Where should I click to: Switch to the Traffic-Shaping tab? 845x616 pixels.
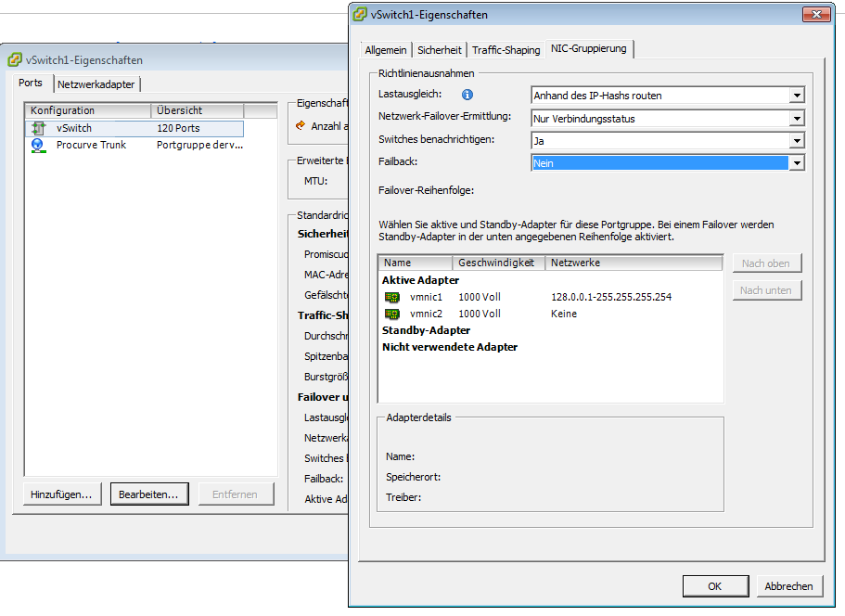click(x=506, y=50)
